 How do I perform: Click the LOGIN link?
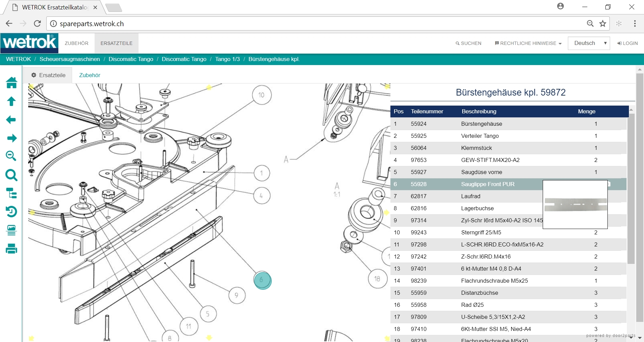[x=628, y=43]
